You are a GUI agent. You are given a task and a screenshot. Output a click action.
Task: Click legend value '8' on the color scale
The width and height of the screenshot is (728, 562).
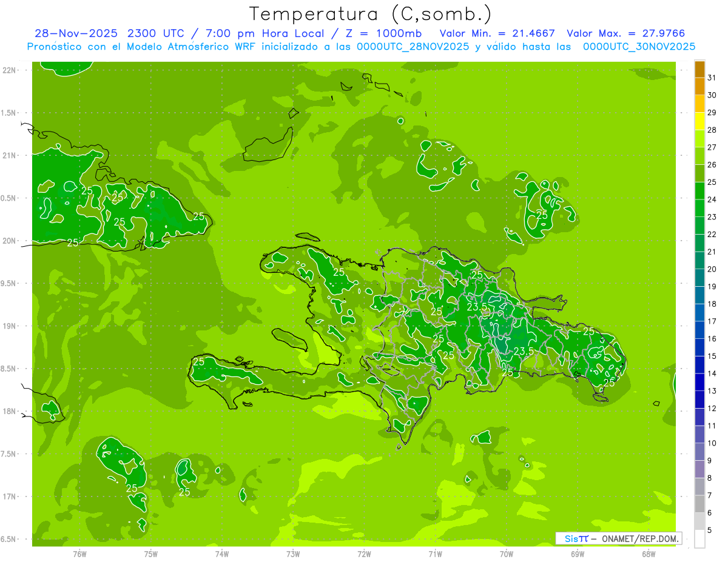tap(710, 478)
